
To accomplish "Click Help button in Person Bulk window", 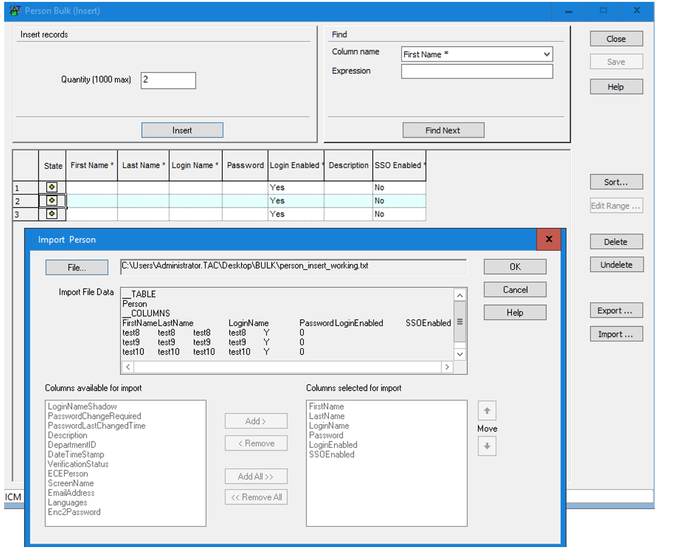I will 616,87.
